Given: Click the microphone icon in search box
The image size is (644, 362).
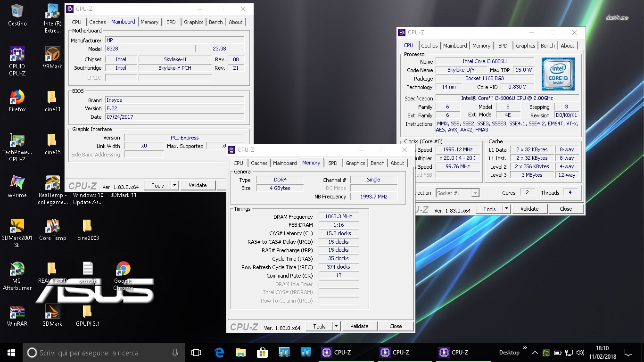Looking at the screenshot, I should click(x=175, y=352).
